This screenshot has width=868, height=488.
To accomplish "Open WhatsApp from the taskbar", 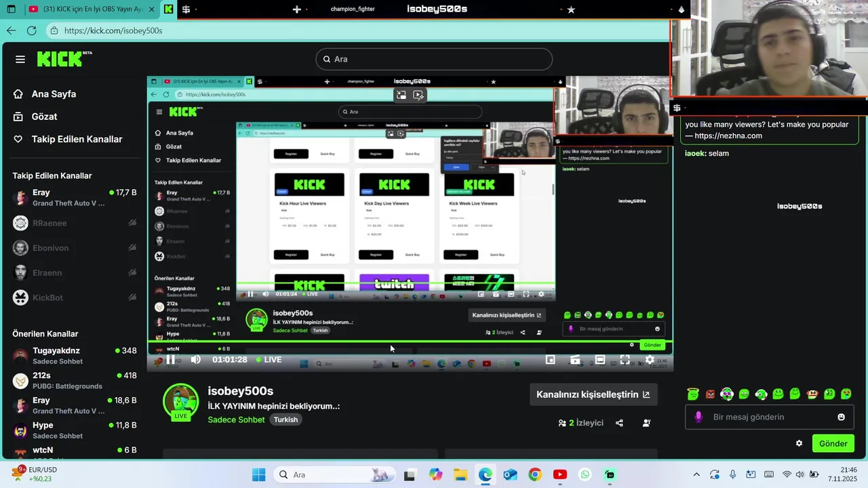I will click(585, 474).
